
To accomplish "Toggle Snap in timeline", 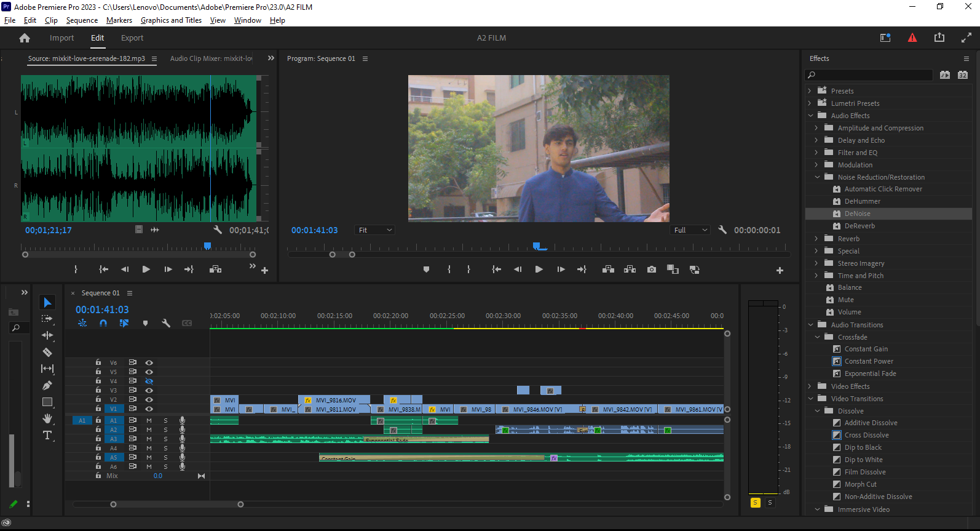I will 103,323.
